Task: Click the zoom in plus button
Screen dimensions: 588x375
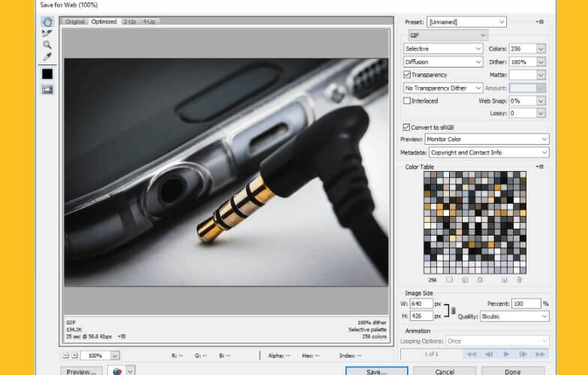Action: tap(74, 355)
